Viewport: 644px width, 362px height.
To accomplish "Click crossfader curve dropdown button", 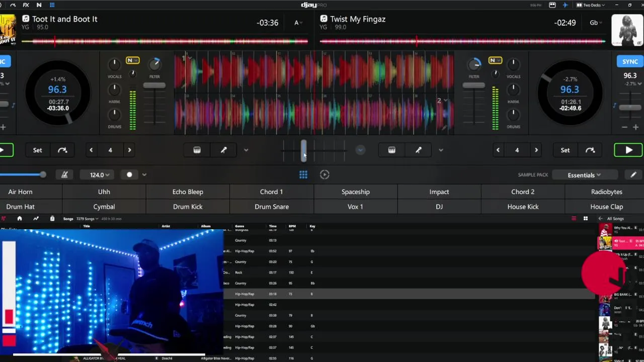I will tap(360, 150).
